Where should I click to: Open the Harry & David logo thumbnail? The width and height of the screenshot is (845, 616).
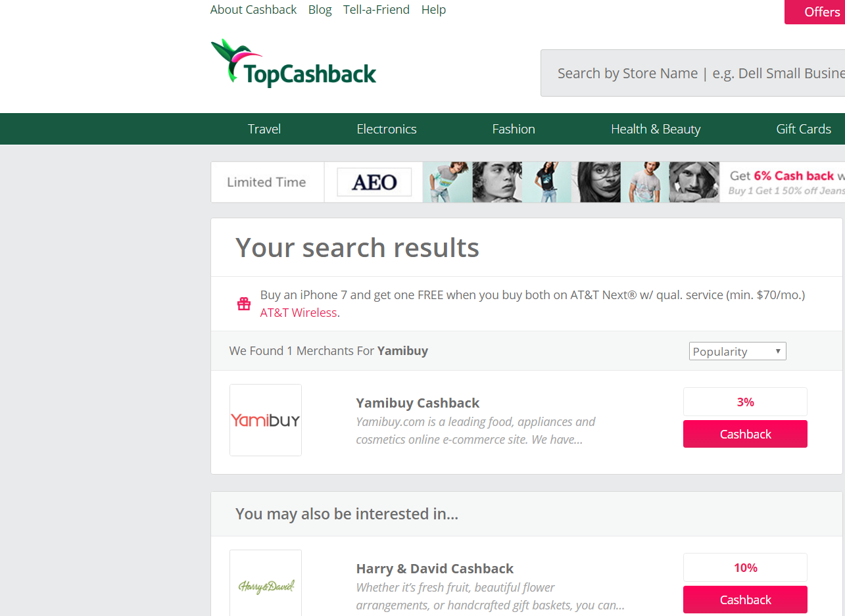click(x=266, y=584)
